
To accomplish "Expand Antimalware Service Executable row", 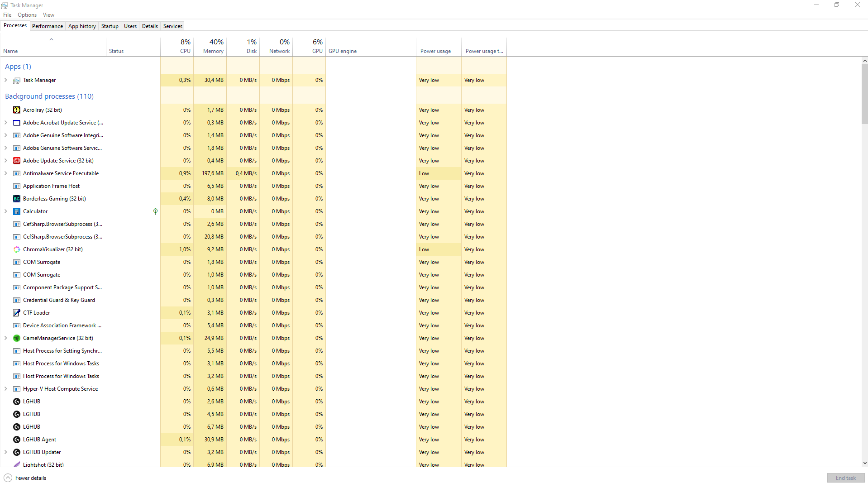I will (x=6, y=173).
